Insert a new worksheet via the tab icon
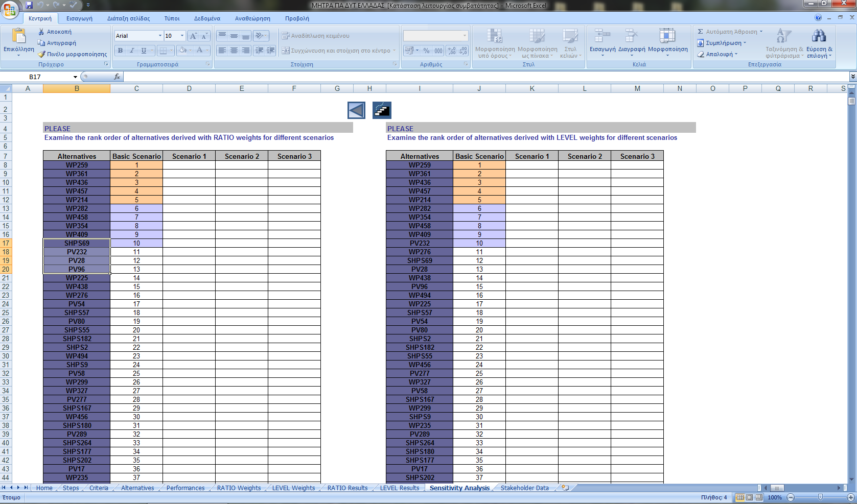 pos(565,488)
